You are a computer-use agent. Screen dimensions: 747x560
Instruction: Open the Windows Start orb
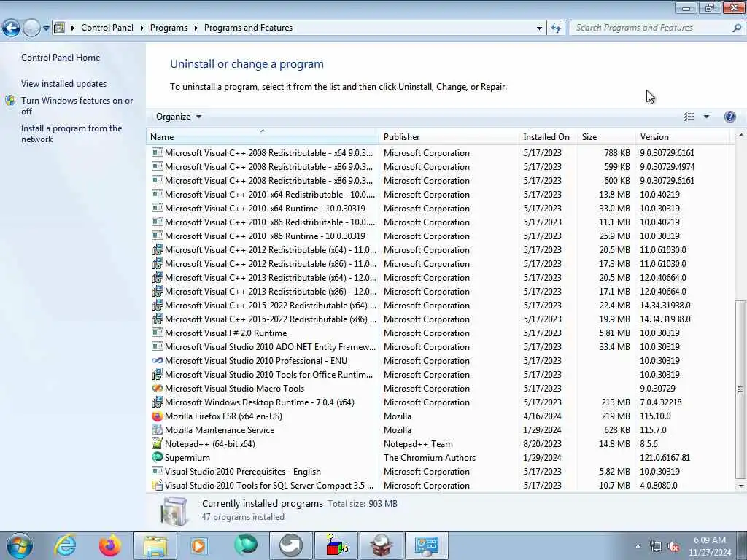point(20,545)
